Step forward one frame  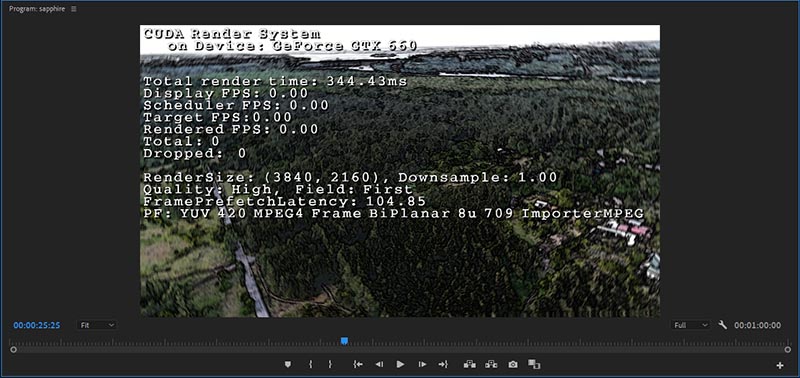[422, 364]
